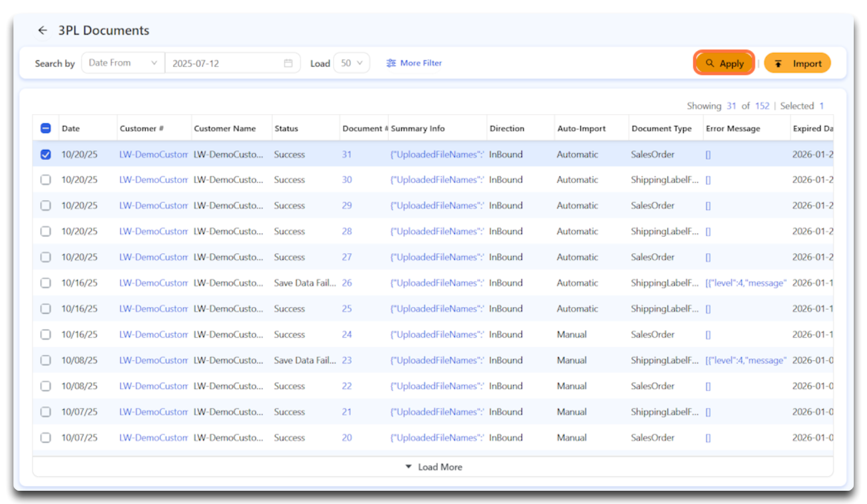Click the Status column header

(287, 129)
